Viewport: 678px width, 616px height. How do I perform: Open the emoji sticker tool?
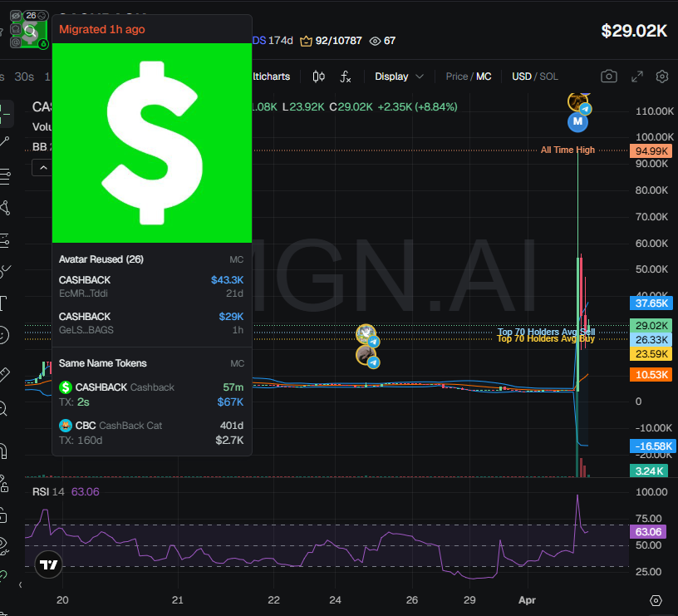[x=4, y=335]
